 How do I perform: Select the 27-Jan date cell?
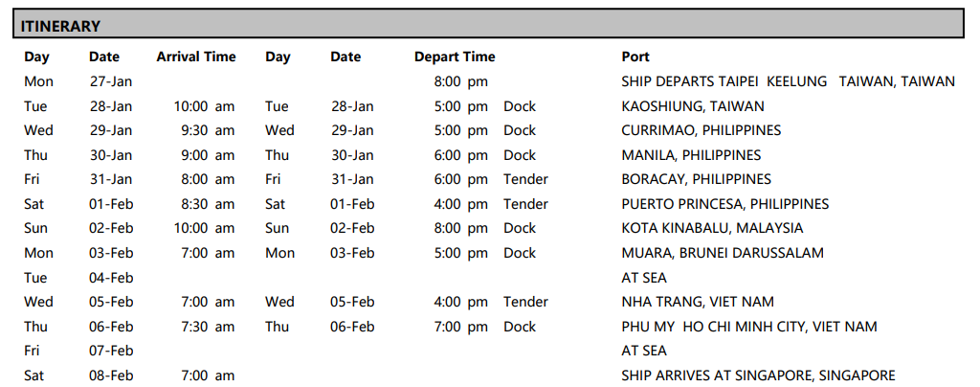click(x=110, y=81)
